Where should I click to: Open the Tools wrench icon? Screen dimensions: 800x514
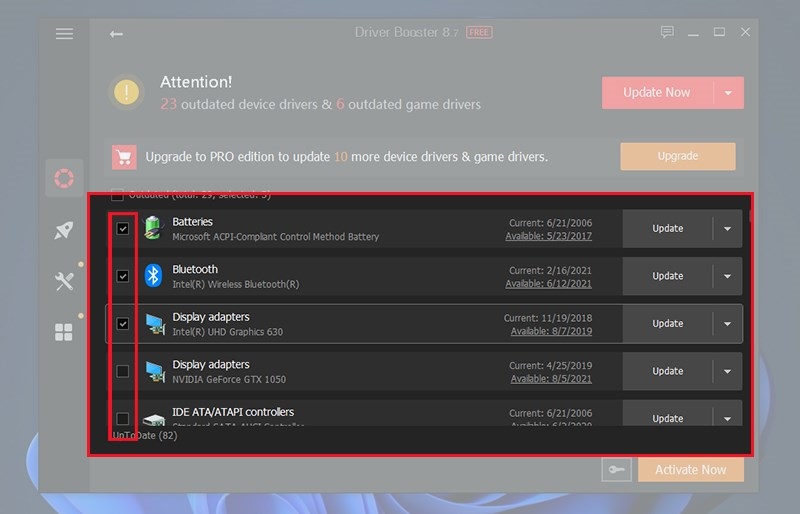pyautogui.click(x=64, y=281)
